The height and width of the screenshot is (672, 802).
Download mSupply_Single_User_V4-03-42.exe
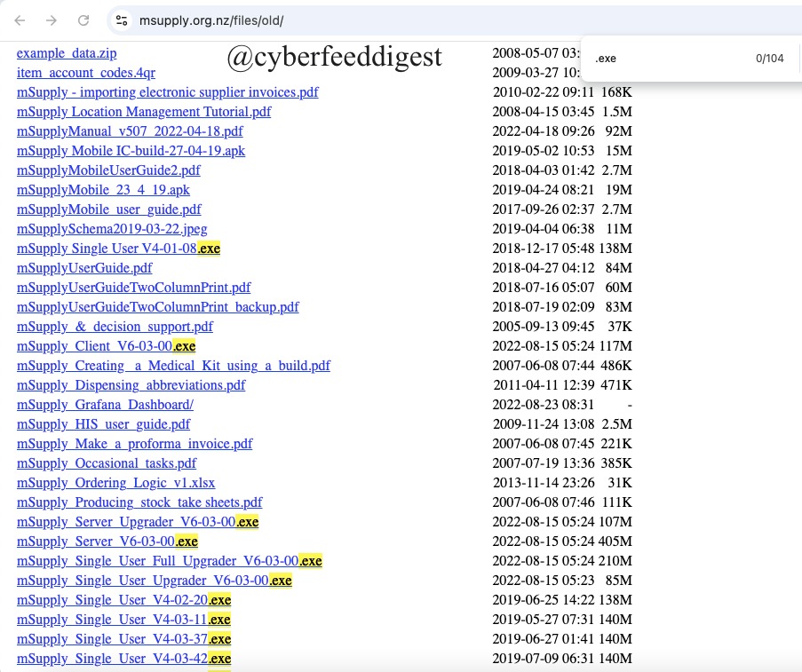123,659
